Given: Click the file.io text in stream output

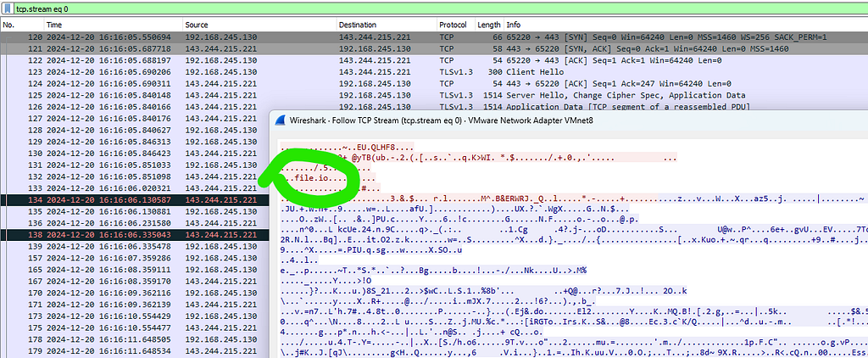Looking at the screenshot, I should click(x=310, y=178).
